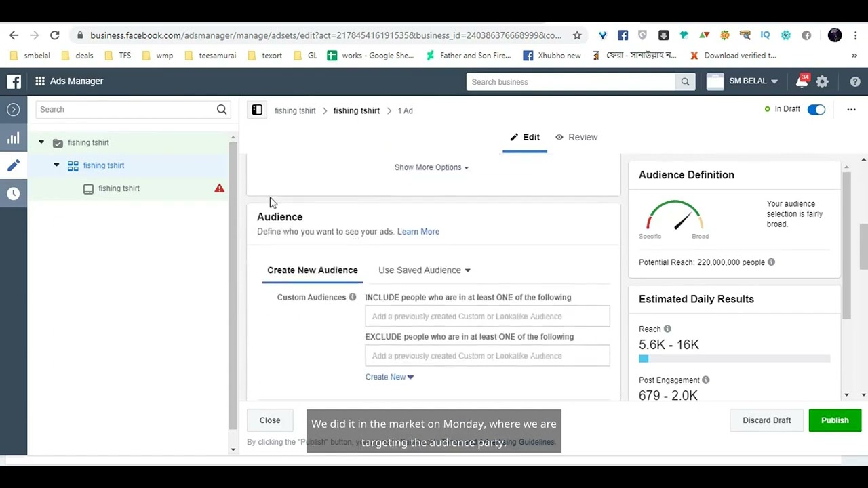Screen dimensions: 868x488
Task: Select fishing tshirt campaign in tree
Action: pos(88,142)
